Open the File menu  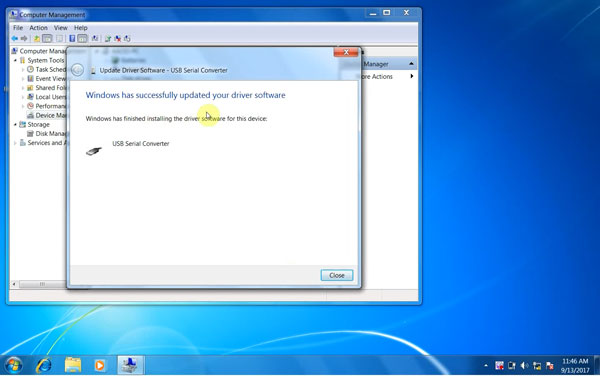[x=18, y=28]
